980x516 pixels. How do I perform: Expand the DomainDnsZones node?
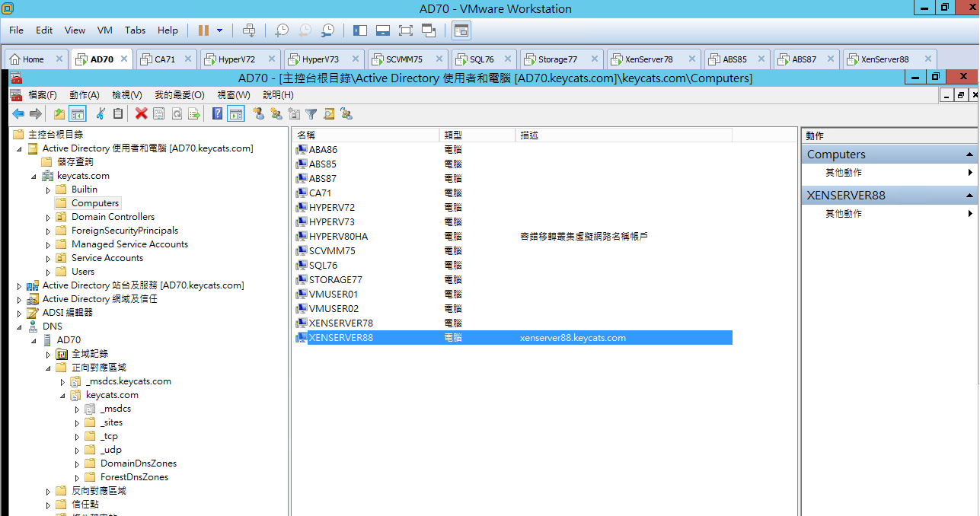(x=77, y=463)
